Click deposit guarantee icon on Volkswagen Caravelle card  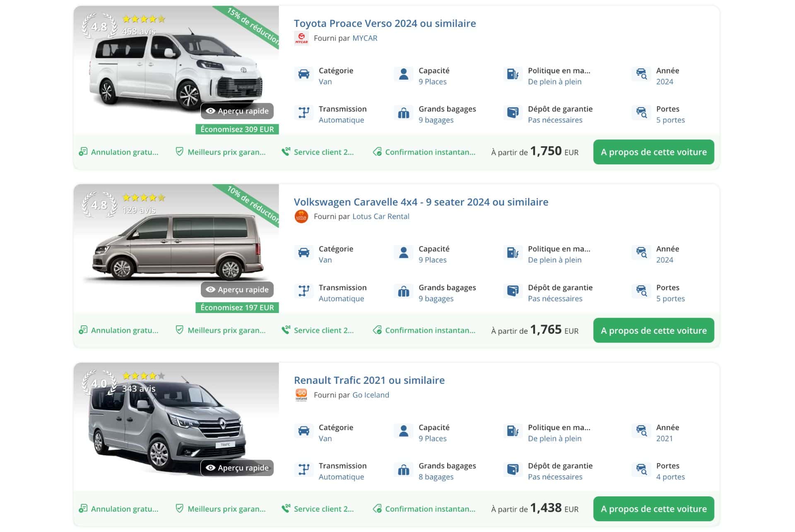513,291
